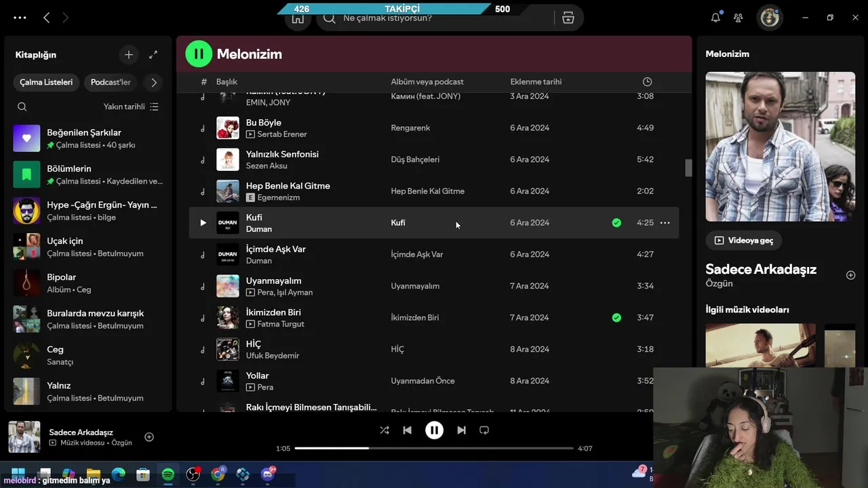Click the track list vertical scrollbar
868x488 pixels.
pos(688,168)
